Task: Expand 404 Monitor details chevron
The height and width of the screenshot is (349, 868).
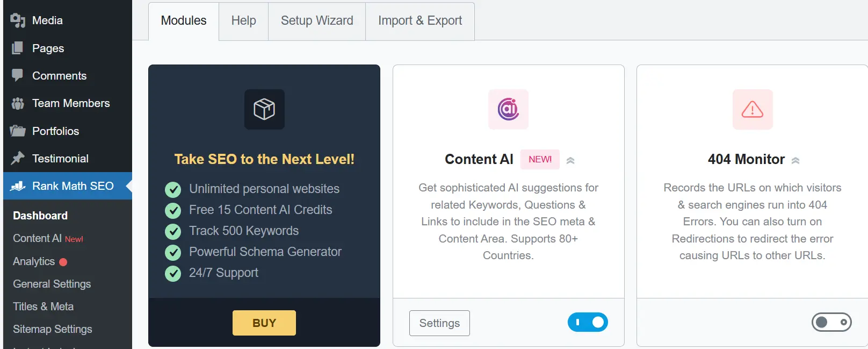Action: [795, 160]
